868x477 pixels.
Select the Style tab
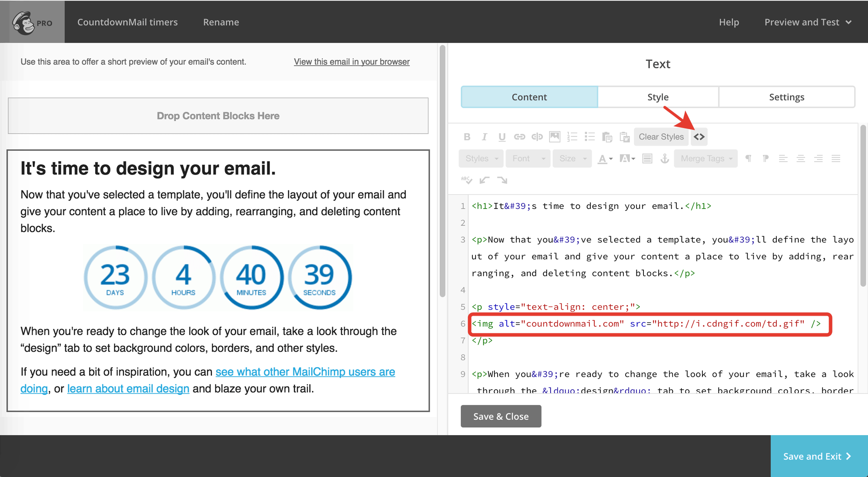tap(657, 97)
